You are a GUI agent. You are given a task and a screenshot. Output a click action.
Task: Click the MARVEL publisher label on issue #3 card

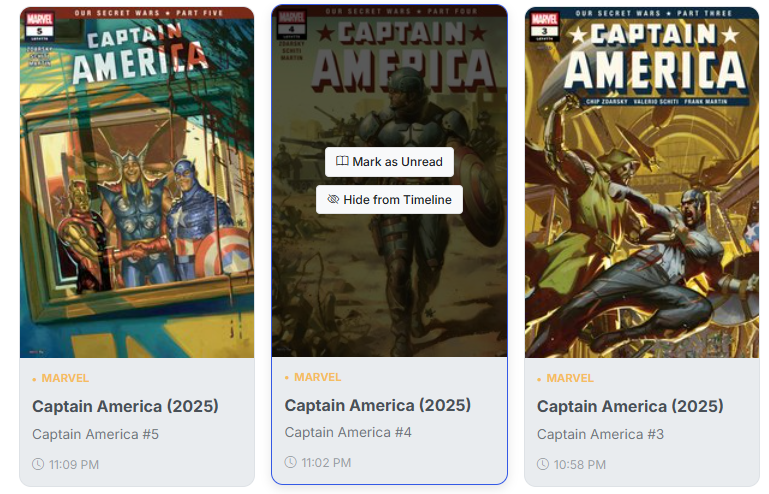tap(570, 378)
